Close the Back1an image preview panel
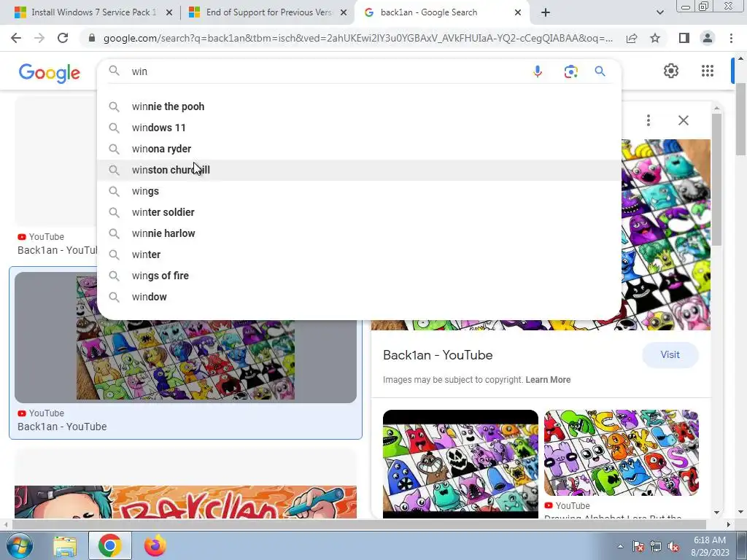Image resolution: width=747 pixels, height=560 pixels. pyautogui.click(x=683, y=120)
